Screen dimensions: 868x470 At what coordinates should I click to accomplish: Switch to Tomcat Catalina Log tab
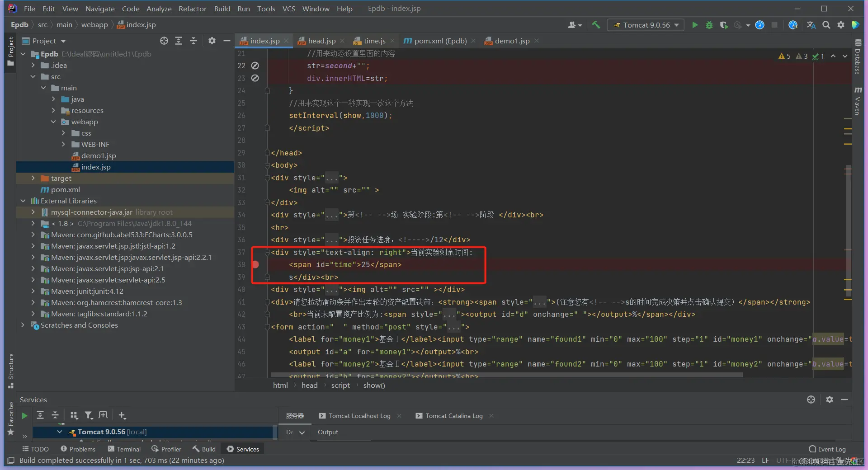454,416
